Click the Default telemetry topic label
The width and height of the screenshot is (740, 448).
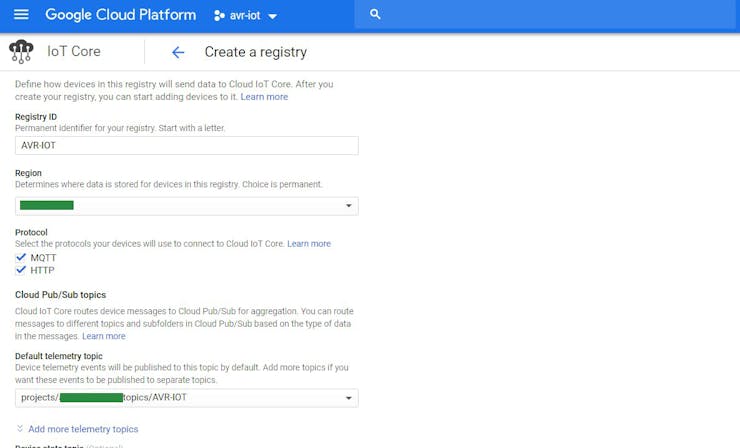[59, 356]
